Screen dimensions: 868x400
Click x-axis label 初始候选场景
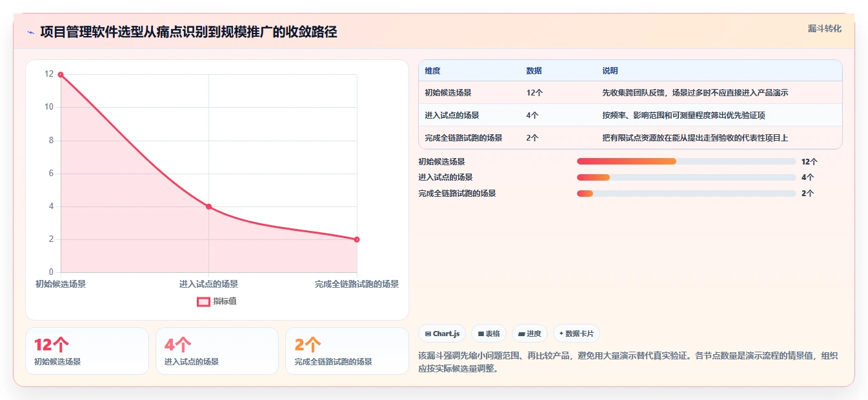(x=61, y=284)
